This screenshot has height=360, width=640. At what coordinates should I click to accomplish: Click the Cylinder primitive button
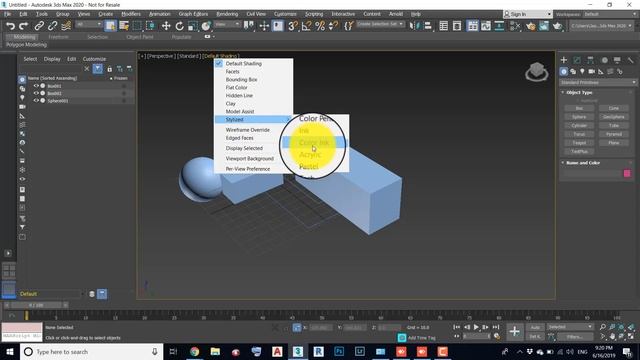[579, 125]
